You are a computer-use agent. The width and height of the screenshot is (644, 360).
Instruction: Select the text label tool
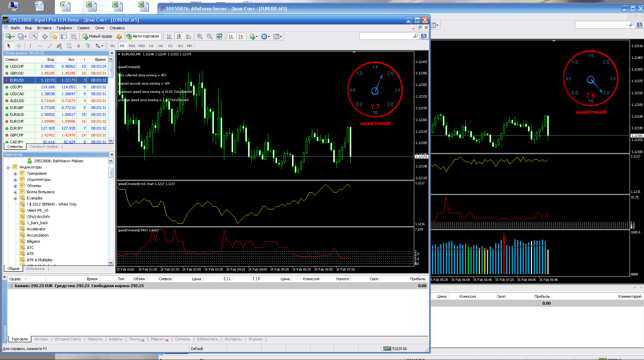point(88,46)
